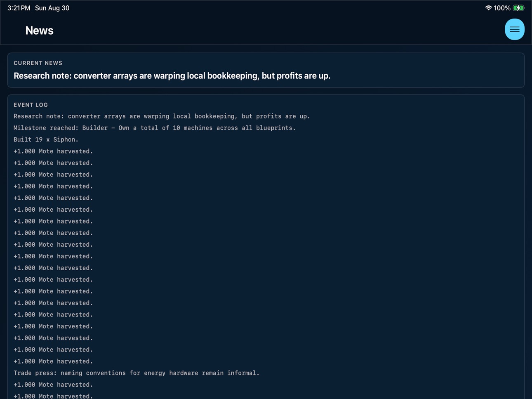Select the News page title
Image resolution: width=532 pixels, height=399 pixels.
pyautogui.click(x=39, y=31)
